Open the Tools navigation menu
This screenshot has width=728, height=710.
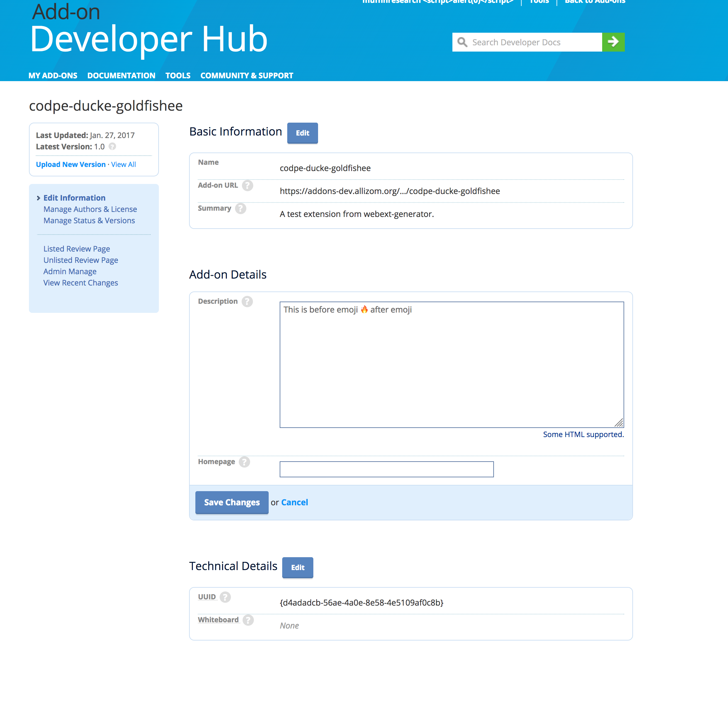(x=178, y=75)
